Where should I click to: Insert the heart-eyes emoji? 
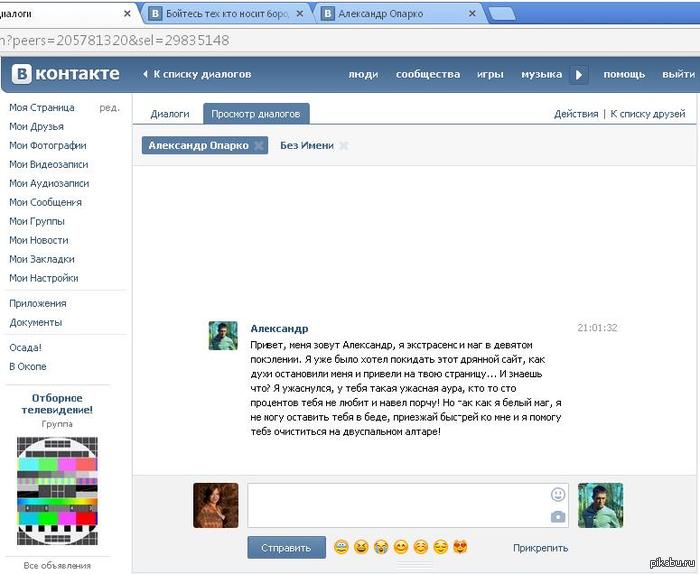pos(461,547)
